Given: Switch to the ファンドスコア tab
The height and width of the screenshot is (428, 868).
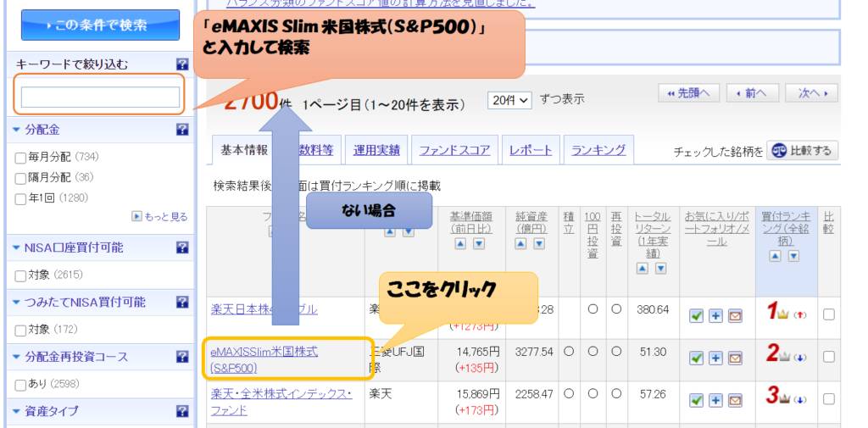Looking at the screenshot, I should click(x=454, y=149).
